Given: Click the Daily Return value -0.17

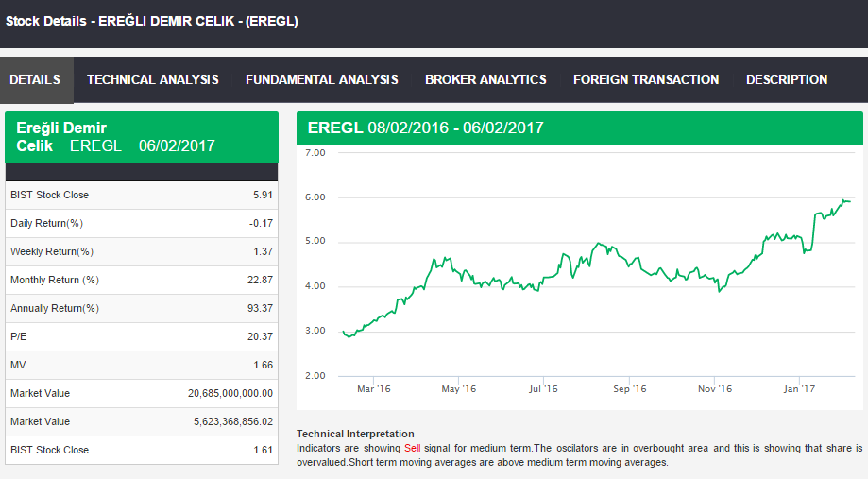Looking at the screenshot, I should [x=261, y=223].
